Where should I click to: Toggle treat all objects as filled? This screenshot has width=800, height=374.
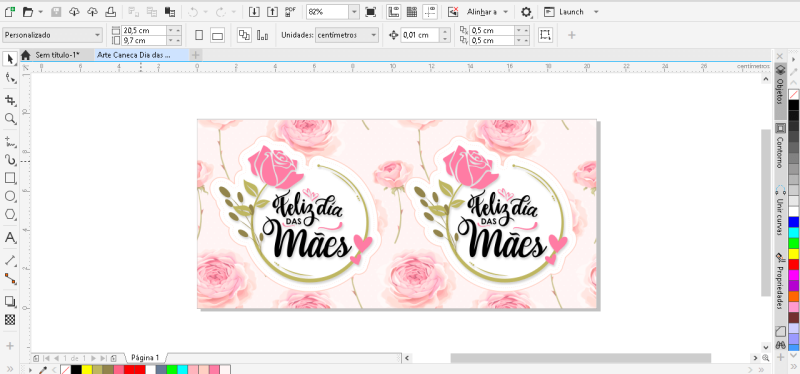click(545, 35)
